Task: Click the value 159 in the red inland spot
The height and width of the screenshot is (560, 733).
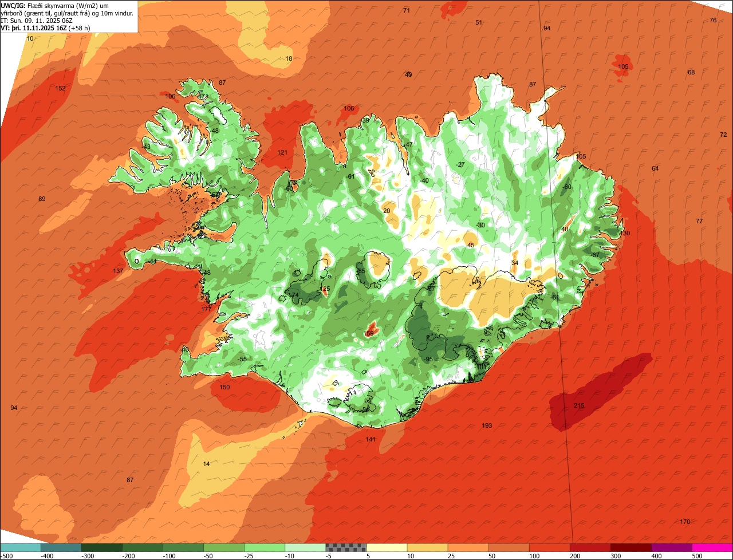Action: click(369, 333)
